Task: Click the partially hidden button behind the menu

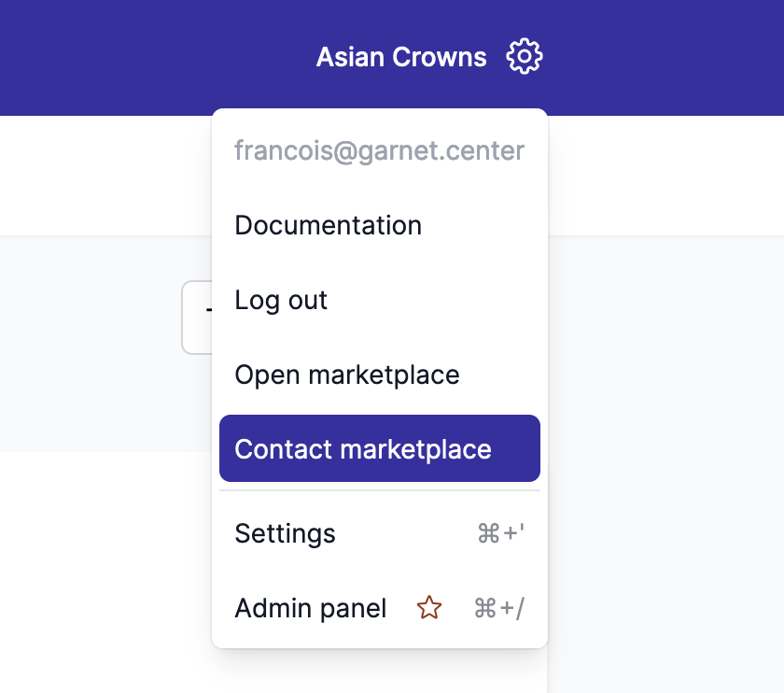Action: click(x=197, y=318)
